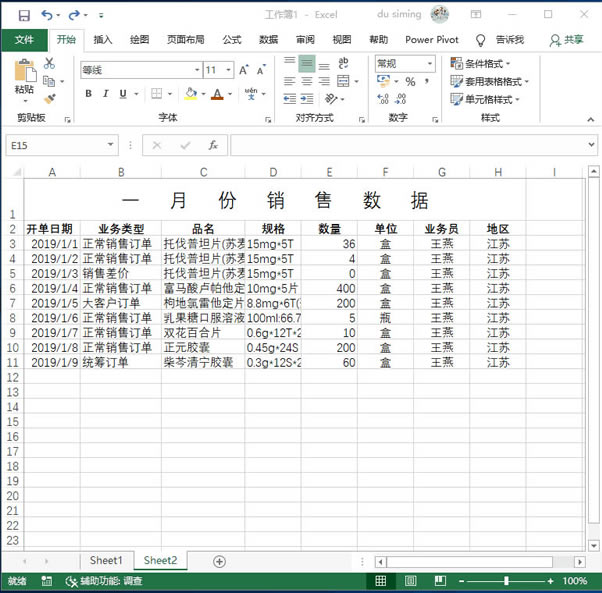The width and height of the screenshot is (602, 593).
Task: Activate the Format Painter brush
Action: coord(49,99)
